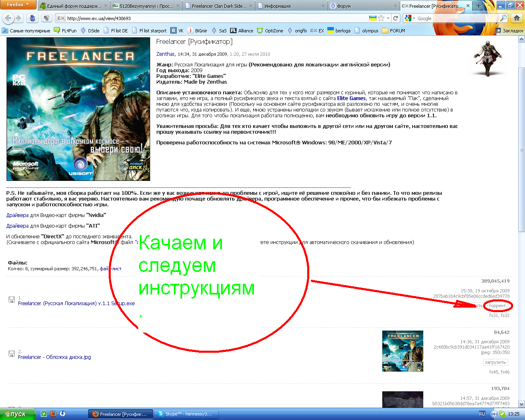Follow the 'Elite Games' link in description
The width and height of the screenshot is (525, 420).
coord(351,98)
